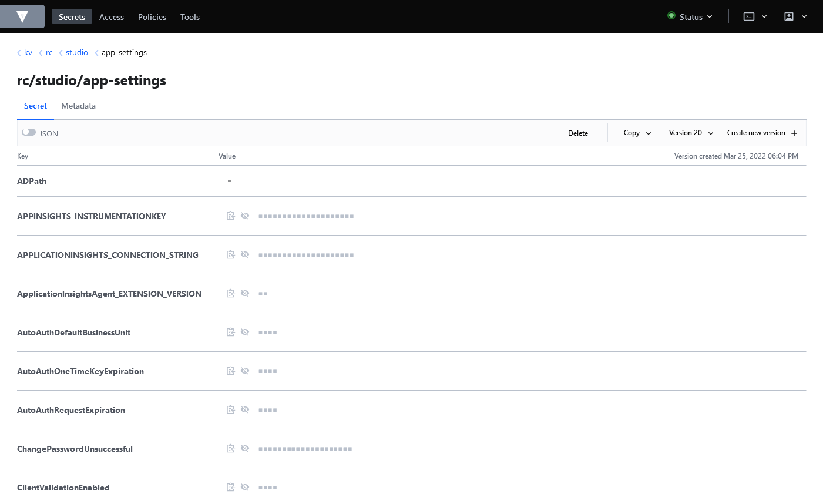Expand the Version 20 dropdown

point(691,133)
